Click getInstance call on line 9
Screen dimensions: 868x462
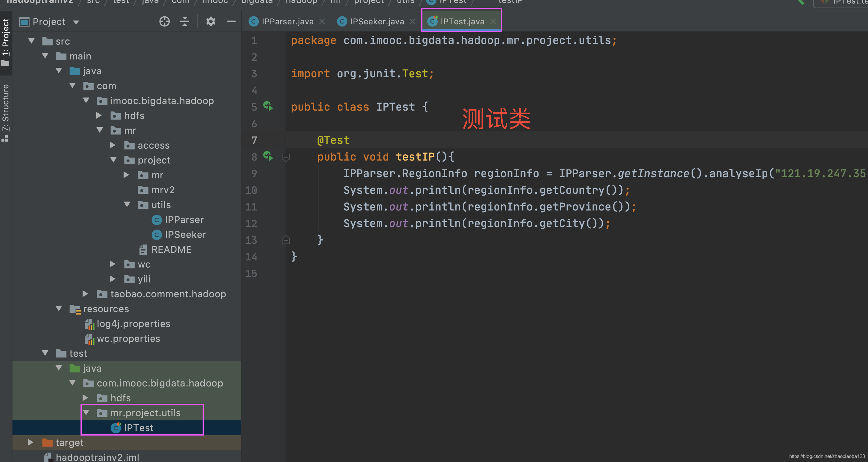653,173
